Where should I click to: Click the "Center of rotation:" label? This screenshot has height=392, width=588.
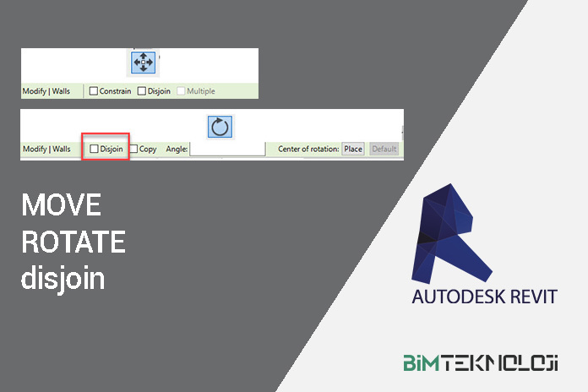(x=308, y=149)
